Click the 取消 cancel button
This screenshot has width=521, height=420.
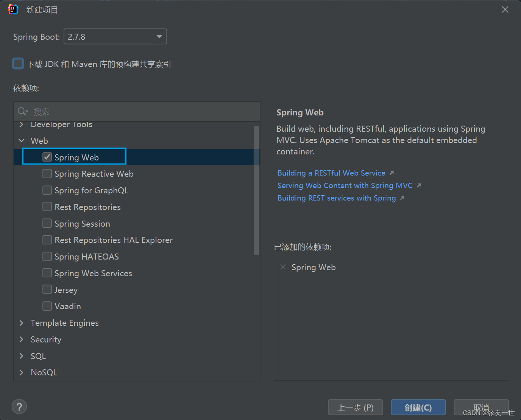coord(481,408)
